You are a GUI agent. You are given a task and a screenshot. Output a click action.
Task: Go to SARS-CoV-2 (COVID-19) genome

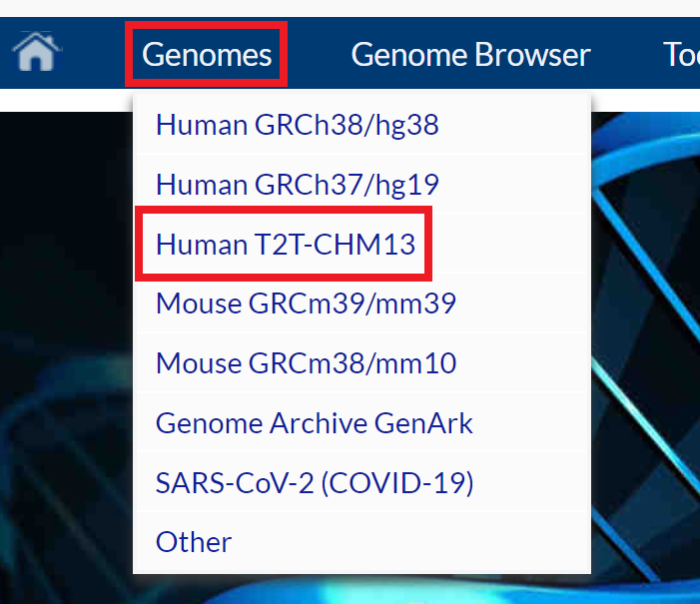point(314,483)
